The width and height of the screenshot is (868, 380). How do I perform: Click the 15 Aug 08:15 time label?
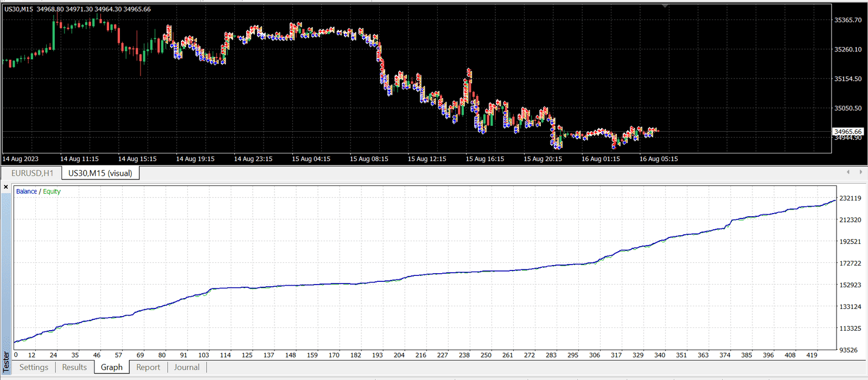click(x=369, y=159)
